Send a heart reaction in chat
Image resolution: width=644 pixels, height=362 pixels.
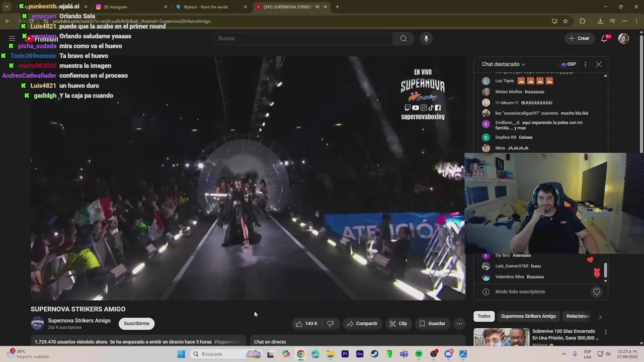[597, 292]
